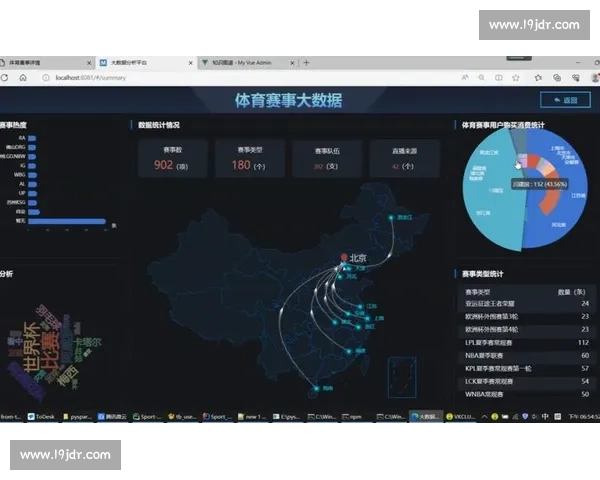Screen dimensions: 600x480
Task: Expand the system tray hidden icons chevron
Action: (x=484, y=416)
